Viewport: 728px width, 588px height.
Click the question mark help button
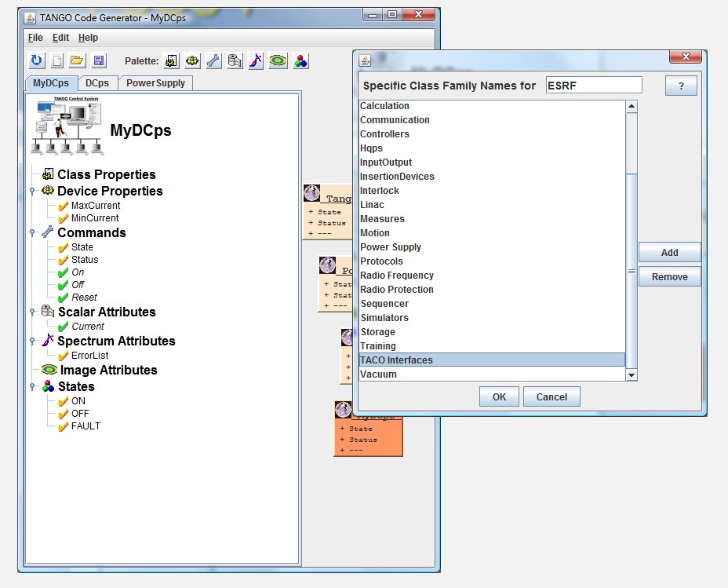pyautogui.click(x=681, y=86)
